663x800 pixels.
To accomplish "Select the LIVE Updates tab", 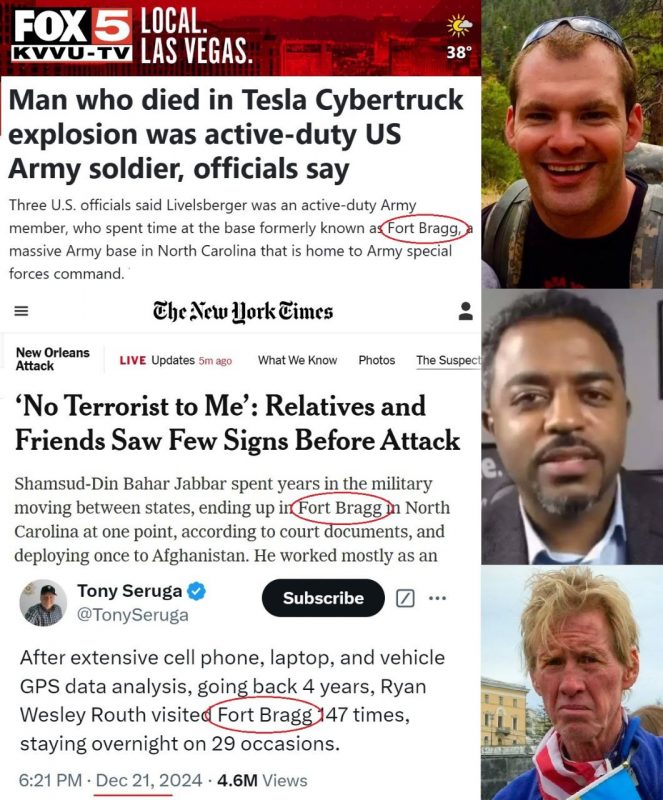I will coord(175,360).
